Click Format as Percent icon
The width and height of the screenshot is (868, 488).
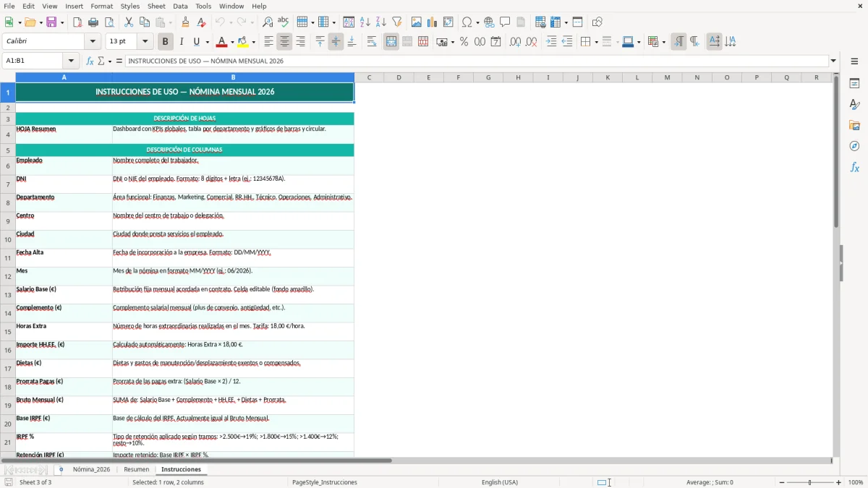(x=464, y=42)
